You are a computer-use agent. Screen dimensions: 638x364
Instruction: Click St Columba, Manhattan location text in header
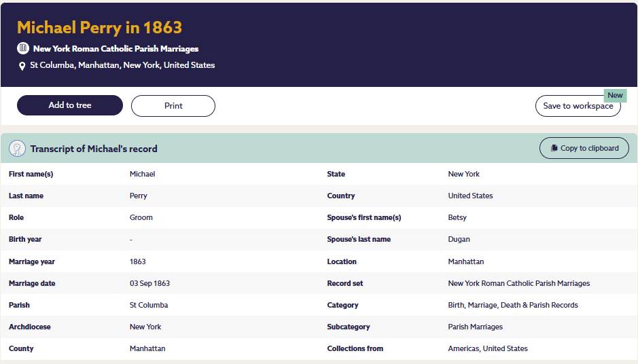122,65
